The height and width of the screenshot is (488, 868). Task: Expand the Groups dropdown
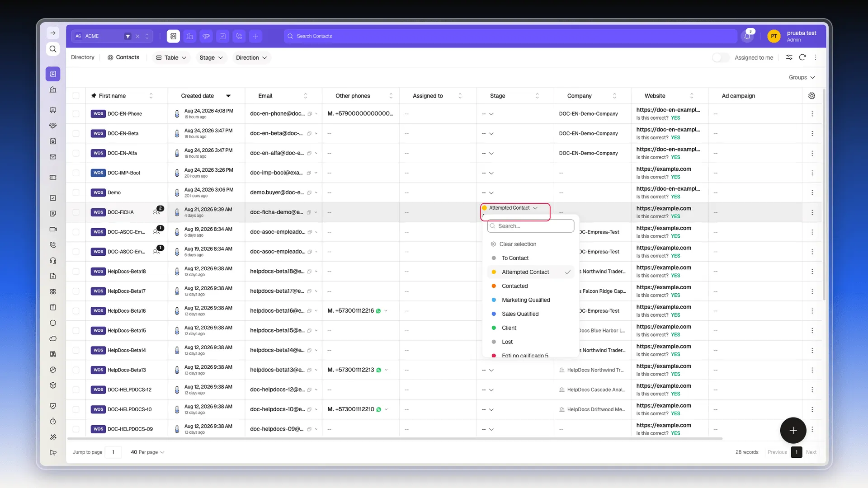[802, 77]
